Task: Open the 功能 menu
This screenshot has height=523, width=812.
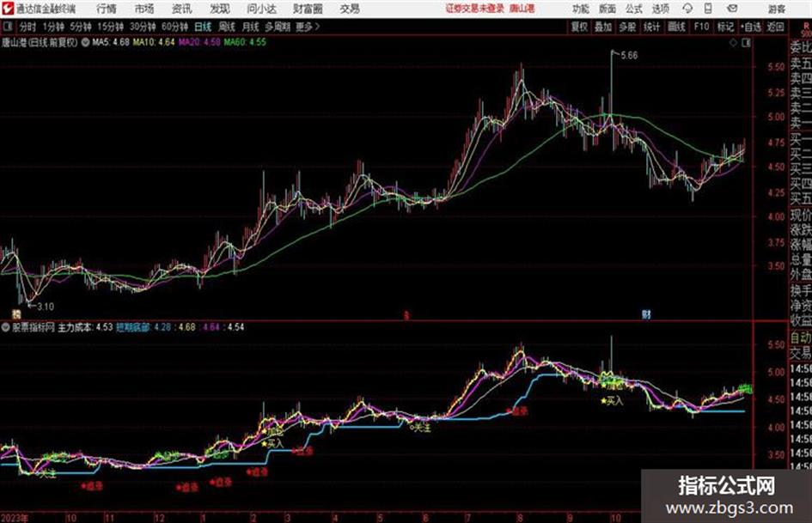Action: (x=581, y=9)
